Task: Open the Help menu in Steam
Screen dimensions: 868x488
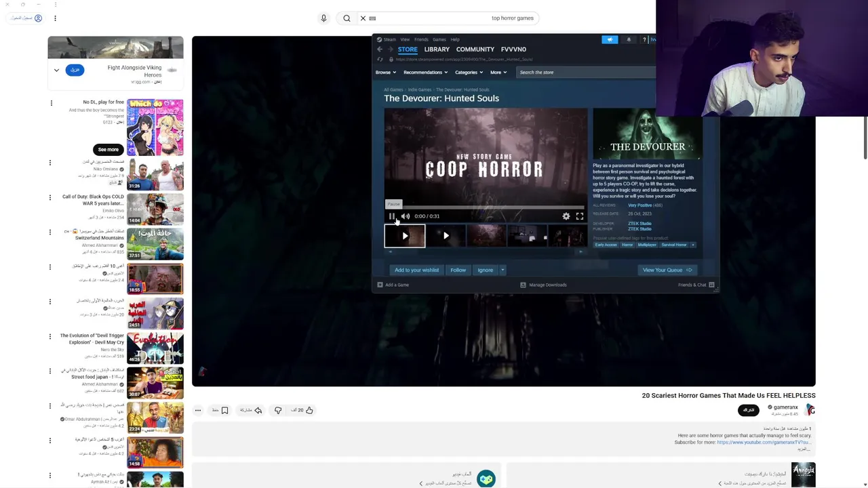Action: pyautogui.click(x=455, y=39)
